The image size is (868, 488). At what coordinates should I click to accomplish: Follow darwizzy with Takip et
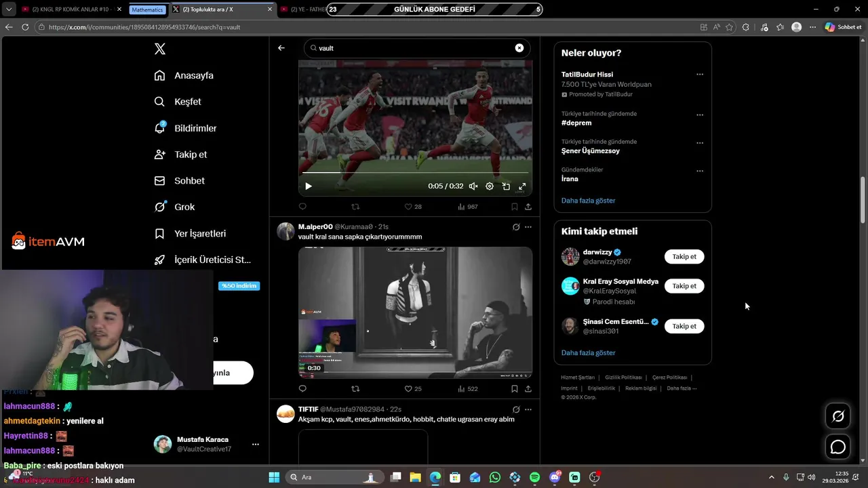(684, 257)
